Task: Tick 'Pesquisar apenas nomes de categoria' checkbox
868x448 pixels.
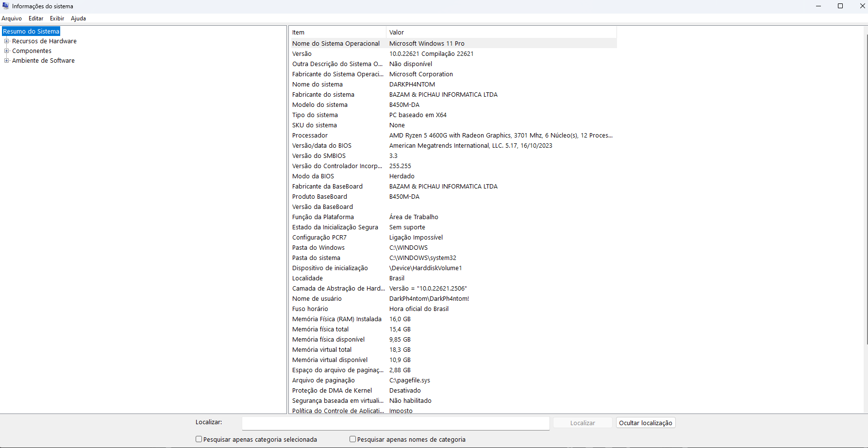Action: pyautogui.click(x=352, y=439)
